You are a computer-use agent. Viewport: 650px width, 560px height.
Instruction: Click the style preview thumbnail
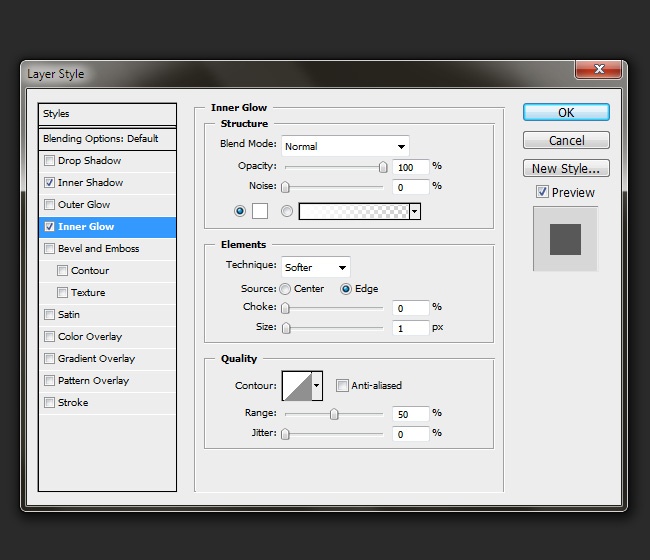(x=565, y=239)
